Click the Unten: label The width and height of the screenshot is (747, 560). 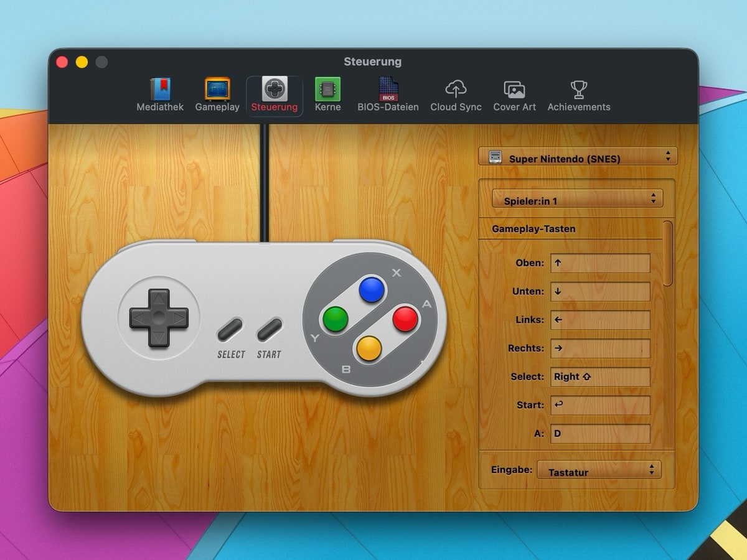pyautogui.click(x=528, y=292)
